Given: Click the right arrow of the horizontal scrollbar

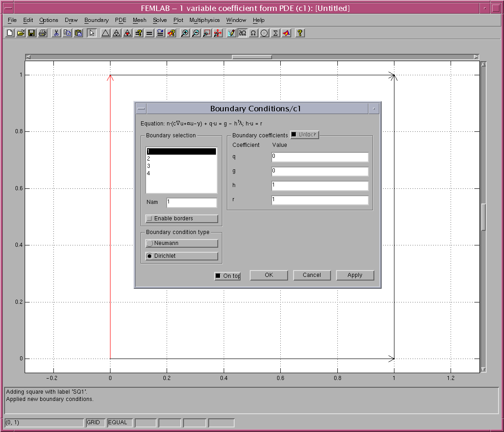Looking at the screenshot, I should click(476, 57).
